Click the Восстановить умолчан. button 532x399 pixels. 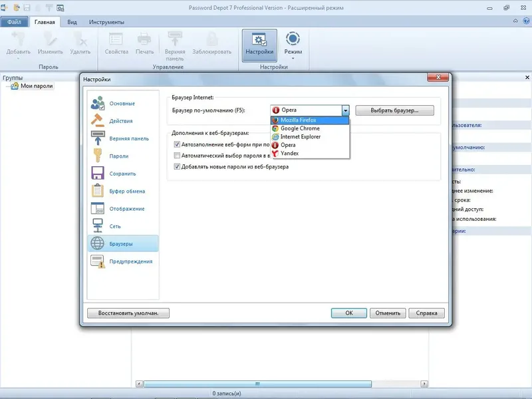(x=128, y=313)
